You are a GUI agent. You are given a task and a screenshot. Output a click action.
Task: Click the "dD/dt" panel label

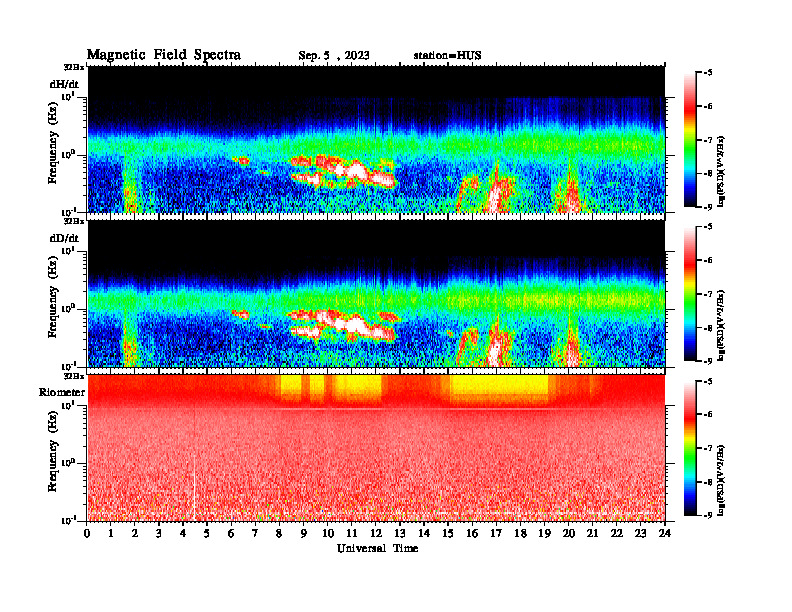click(x=64, y=238)
